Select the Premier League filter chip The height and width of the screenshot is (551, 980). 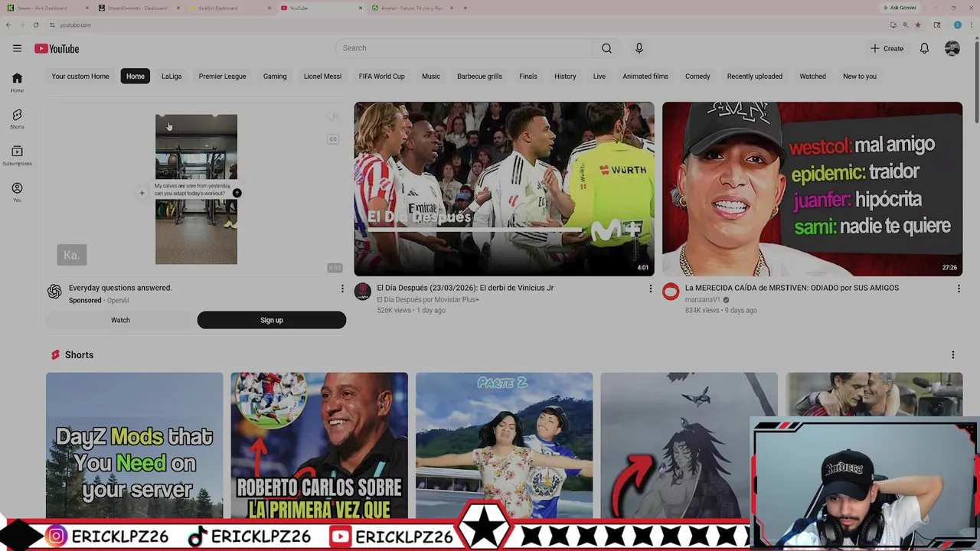click(222, 77)
